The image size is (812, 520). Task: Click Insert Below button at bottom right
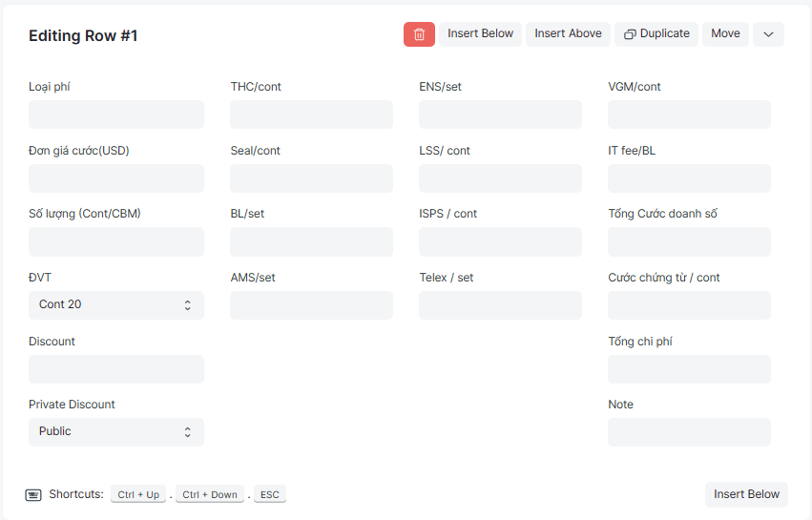pyautogui.click(x=746, y=494)
